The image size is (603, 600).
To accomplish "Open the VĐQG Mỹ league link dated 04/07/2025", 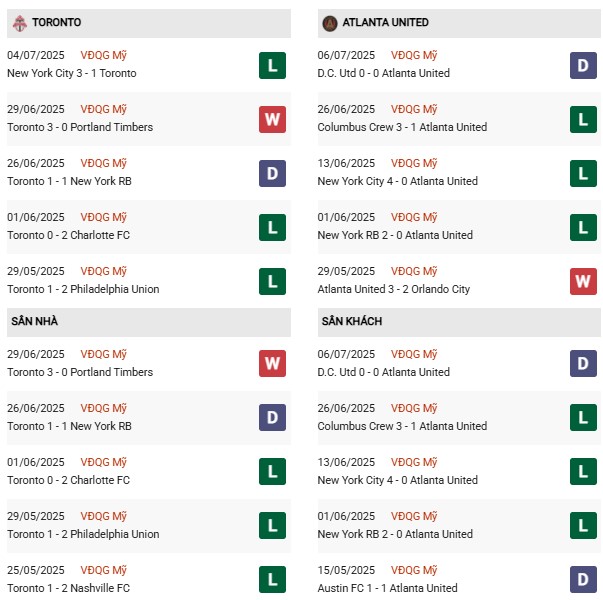I will pyautogui.click(x=105, y=56).
